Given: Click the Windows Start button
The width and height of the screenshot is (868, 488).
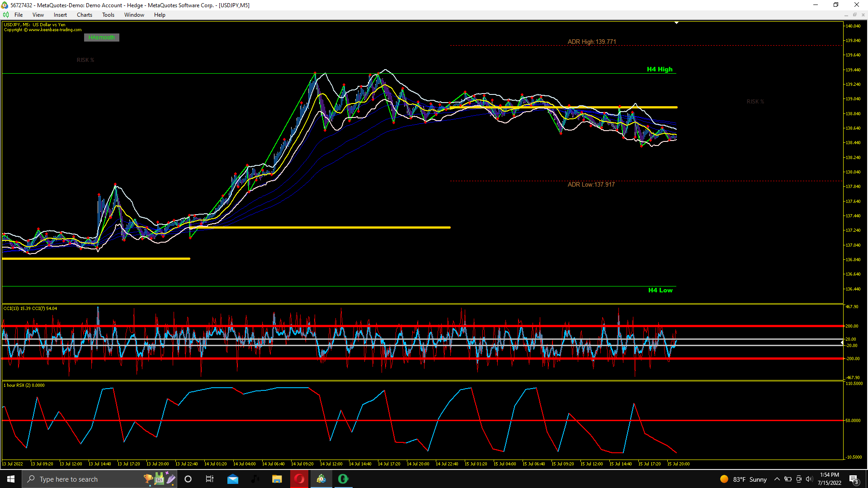Looking at the screenshot, I should pos(11,479).
